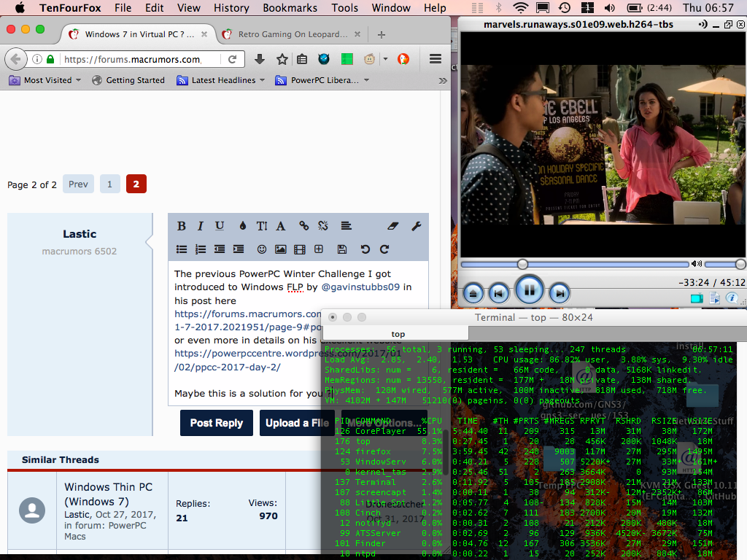
Task: Open CorePlayer info button
Action: [x=731, y=298]
